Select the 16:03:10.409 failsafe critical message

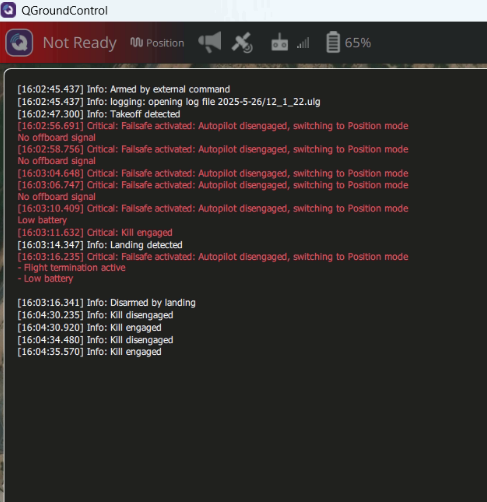point(213,209)
